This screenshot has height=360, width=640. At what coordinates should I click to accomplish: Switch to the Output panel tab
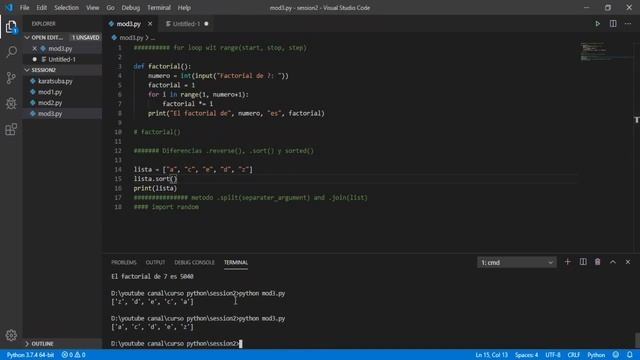tap(156, 262)
